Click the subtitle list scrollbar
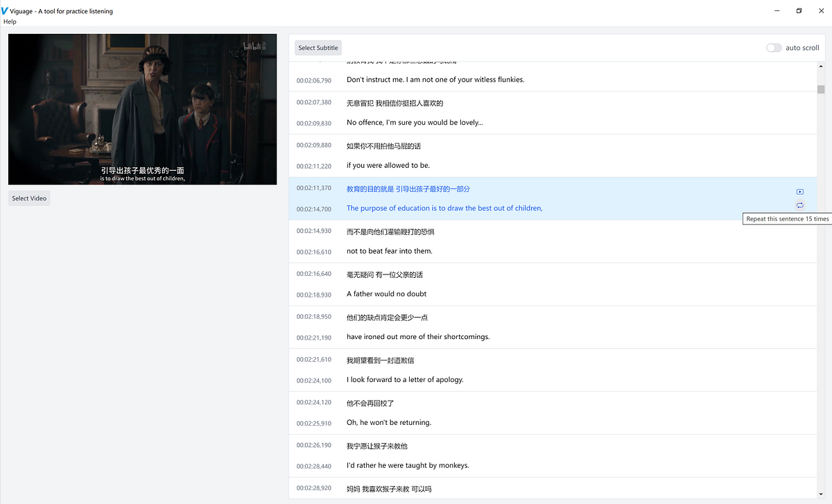This screenshot has width=832, height=504. tap(822, 90)
